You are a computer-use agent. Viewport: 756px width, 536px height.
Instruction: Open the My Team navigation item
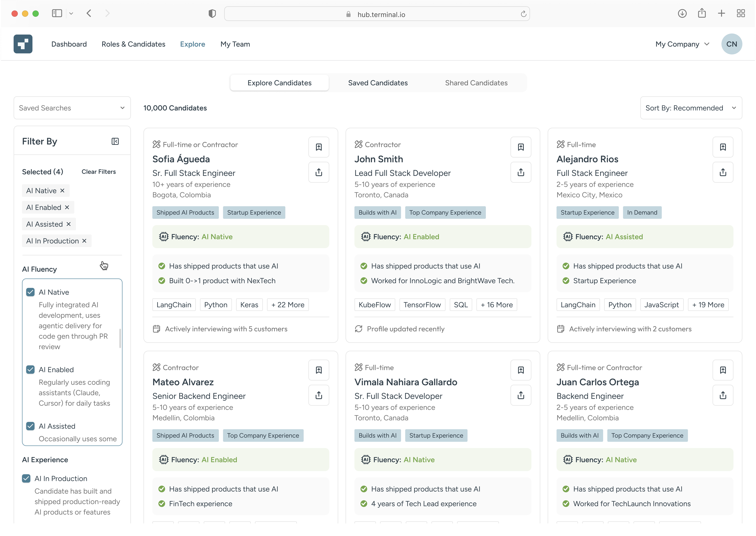tap(235, 44)
